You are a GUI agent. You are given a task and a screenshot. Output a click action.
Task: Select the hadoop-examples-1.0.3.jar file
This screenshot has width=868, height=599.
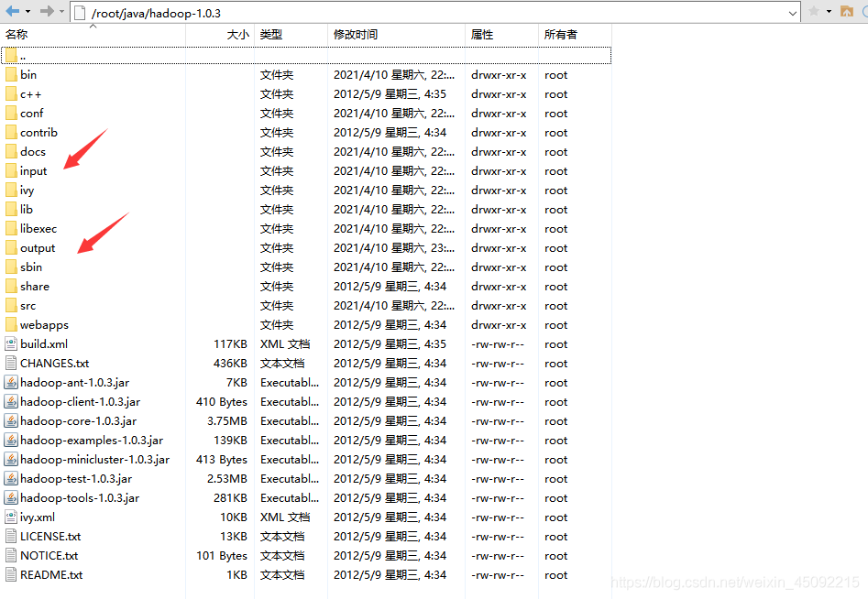point(91,441)
